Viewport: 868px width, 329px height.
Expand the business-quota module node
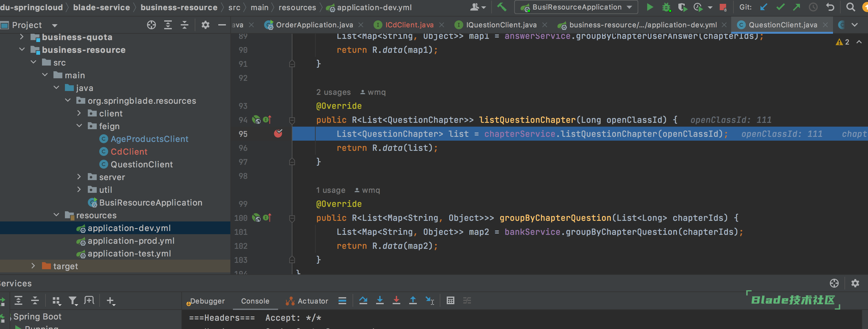[x=22, y=37]
